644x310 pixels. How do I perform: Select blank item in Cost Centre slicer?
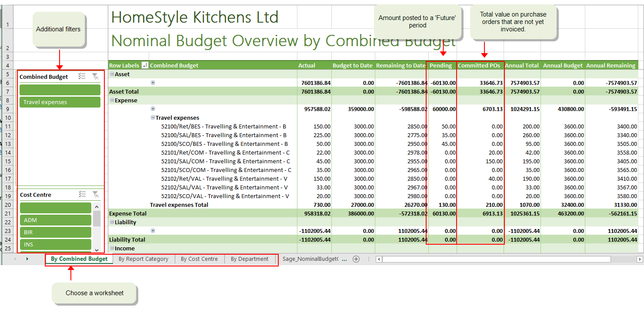pos(56,208)
